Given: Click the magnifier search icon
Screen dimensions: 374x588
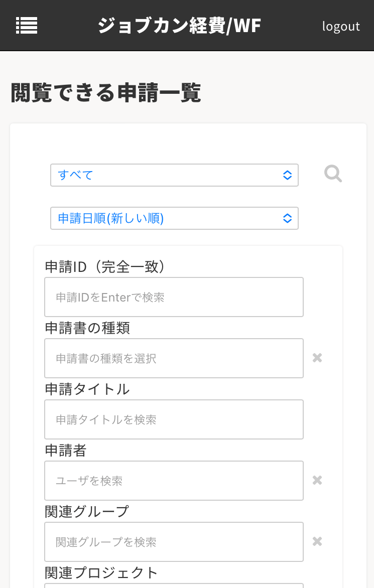Looking at the screenshot, I should [x=333, y=175].
